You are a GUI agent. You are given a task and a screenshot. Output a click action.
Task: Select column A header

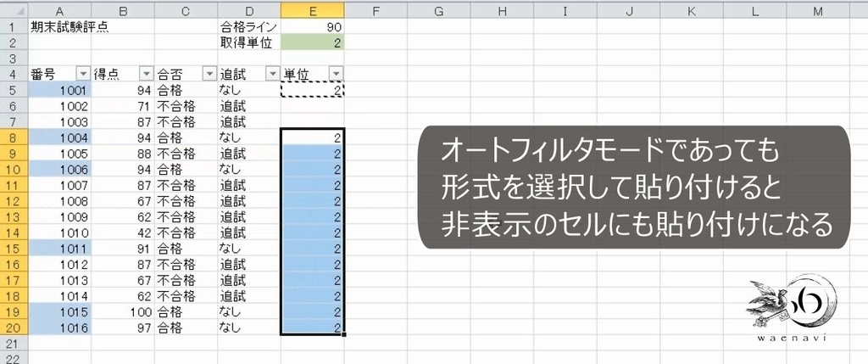point(60,10)
